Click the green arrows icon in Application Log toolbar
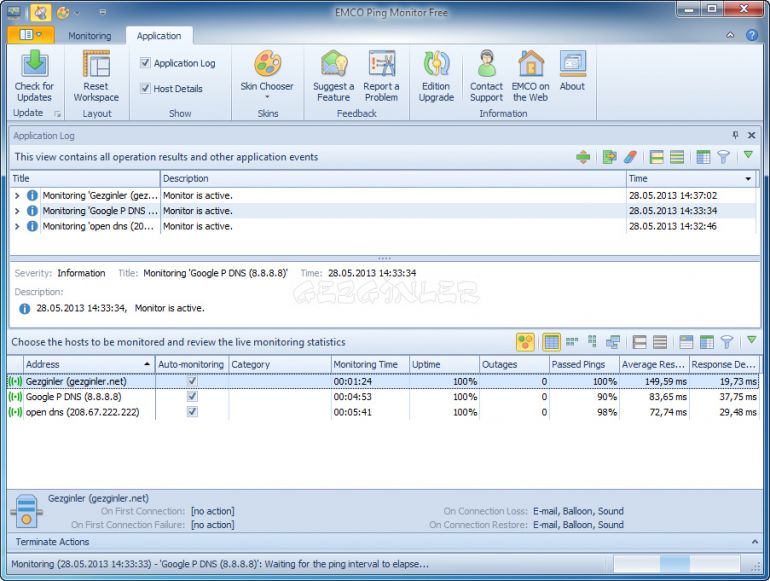Viewport: 770px width, 581px height. point(583,157)
